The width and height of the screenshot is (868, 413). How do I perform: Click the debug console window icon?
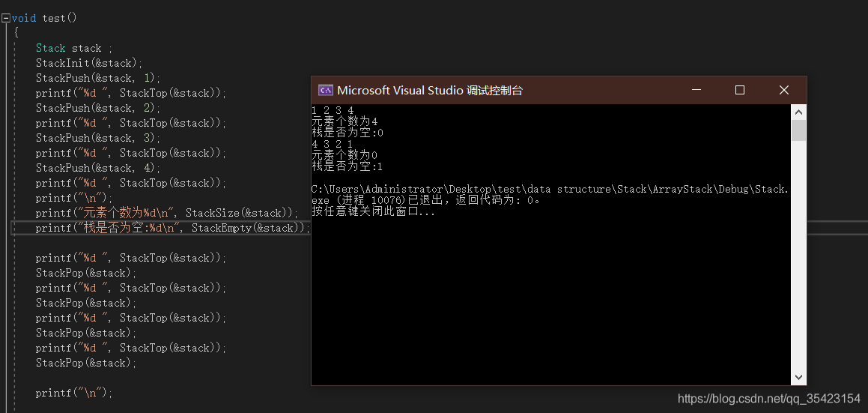[x=326, y=91]
